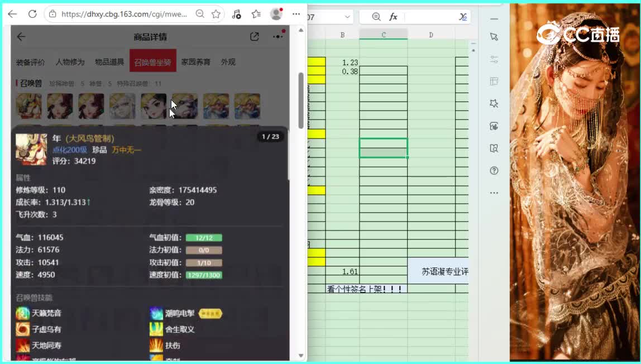The height and width of the screenshot is (364, 641).
Task: Open the browser profile avatar
Action: [x=277, y=14]
